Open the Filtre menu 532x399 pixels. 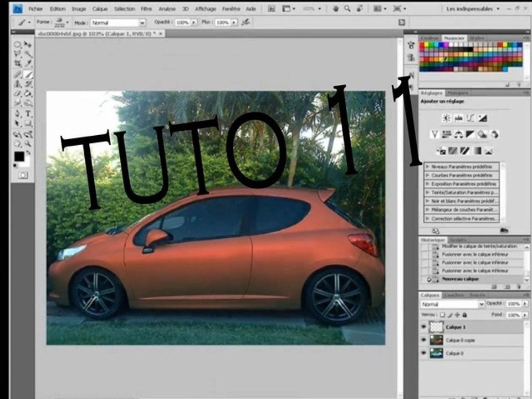(146, 9)
